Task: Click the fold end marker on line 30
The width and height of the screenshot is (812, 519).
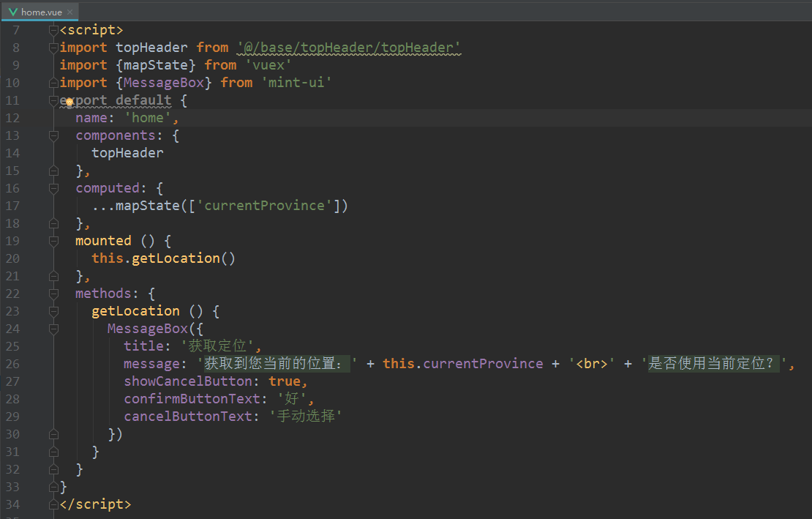Action: coord(53,434)
